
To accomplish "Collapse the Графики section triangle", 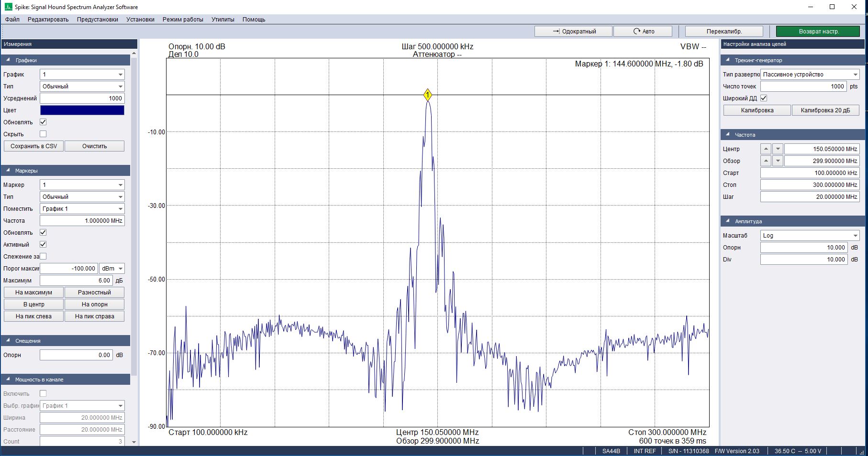I will 9,60.
